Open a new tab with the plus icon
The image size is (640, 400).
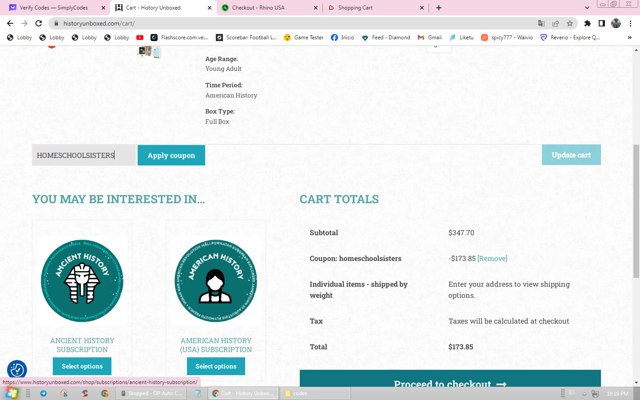pyautogui.click(x=438, y=7)
